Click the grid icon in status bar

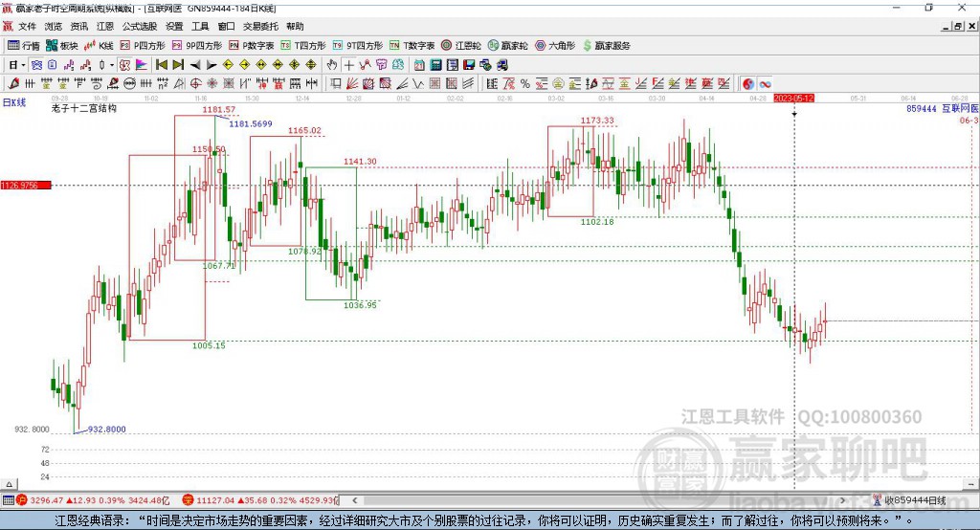coord(8,500)
